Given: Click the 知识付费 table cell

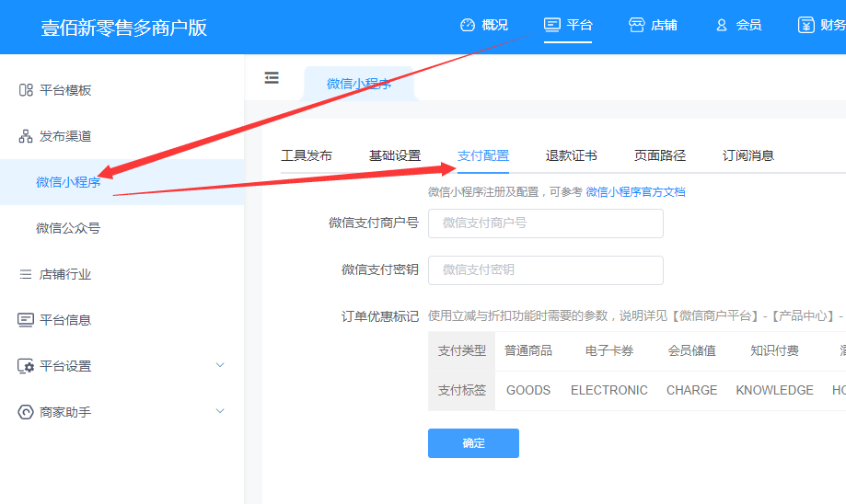Looking at the screenshot, I should click(x=775, y=351).
